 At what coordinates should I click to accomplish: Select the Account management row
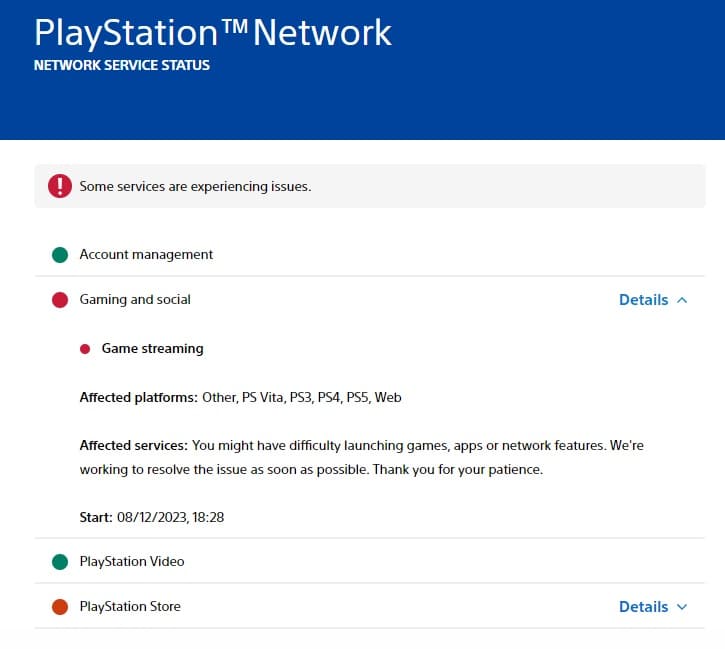(x=370, y=254)
